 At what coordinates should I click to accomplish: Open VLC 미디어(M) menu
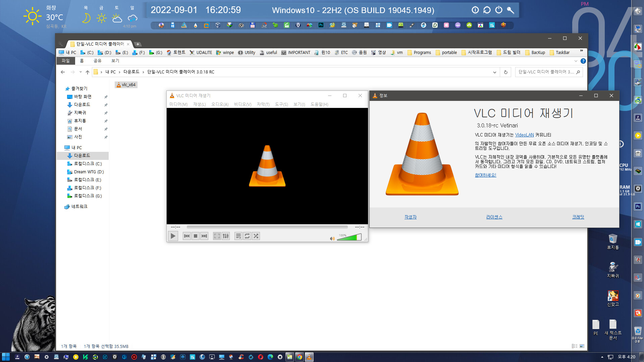point(178,104)
